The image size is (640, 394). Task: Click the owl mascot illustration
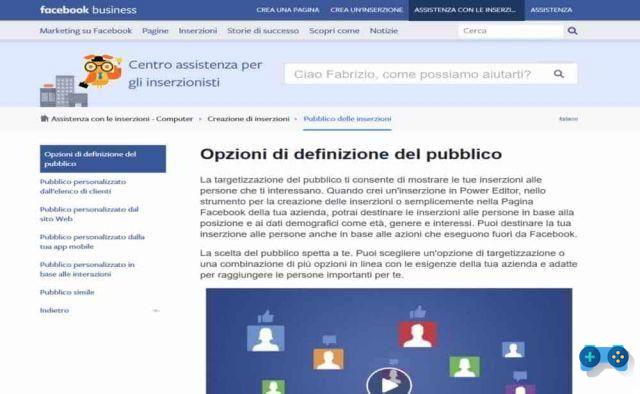pyautogui.click(x=101, y=71)
